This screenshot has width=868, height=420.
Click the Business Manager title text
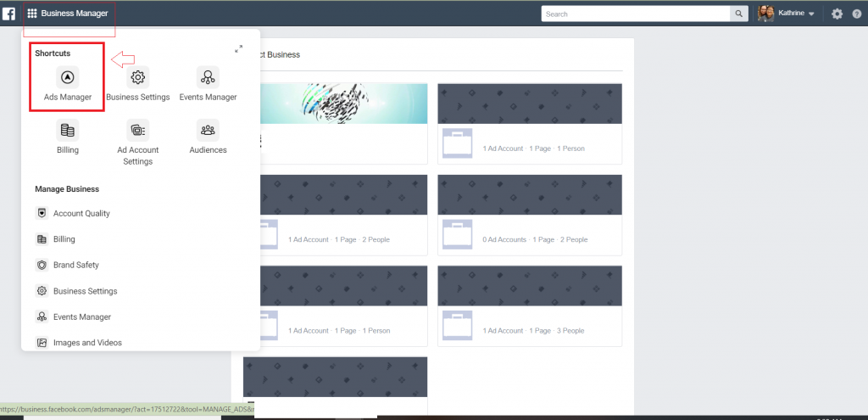(75, 14)
